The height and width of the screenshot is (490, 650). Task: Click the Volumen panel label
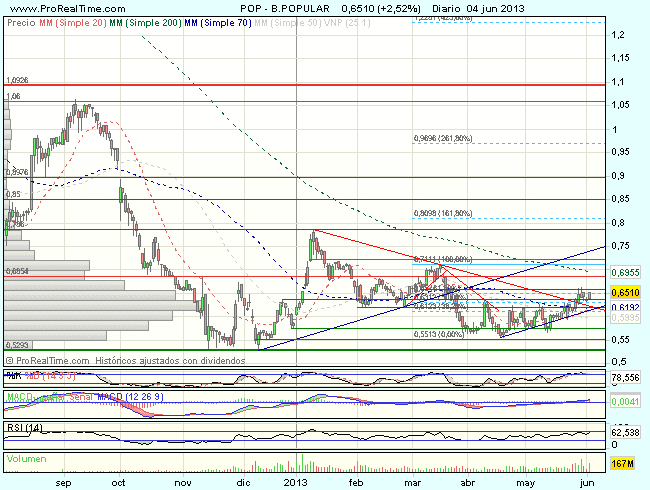pyautogui.click(x=28, y=458)
